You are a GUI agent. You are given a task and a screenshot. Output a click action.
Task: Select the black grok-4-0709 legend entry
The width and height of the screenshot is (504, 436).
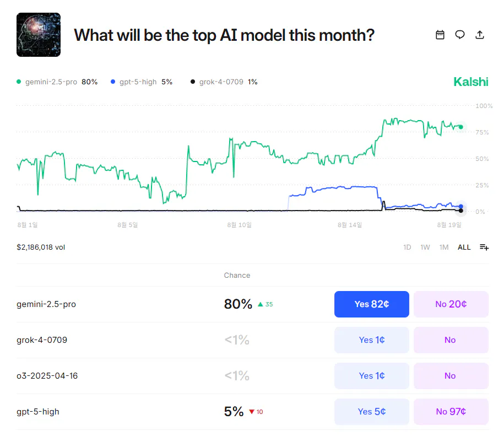[219, 82]
